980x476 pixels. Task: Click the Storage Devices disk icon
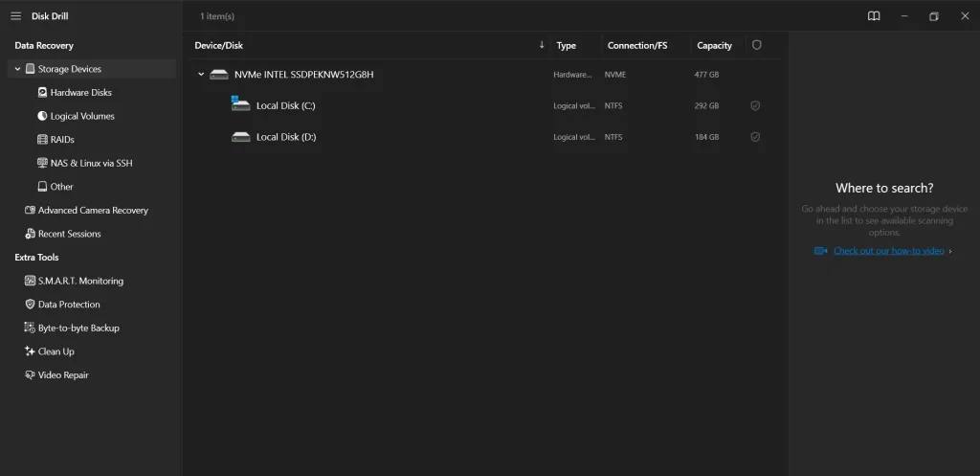pos(30,69)
